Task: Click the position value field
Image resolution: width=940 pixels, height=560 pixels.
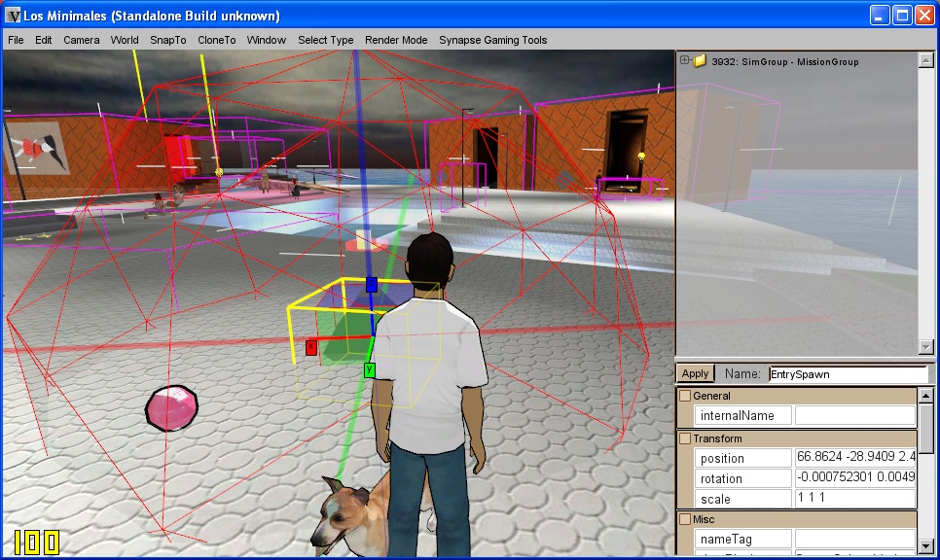Action: pyautogui.click(x=854, y=458)
